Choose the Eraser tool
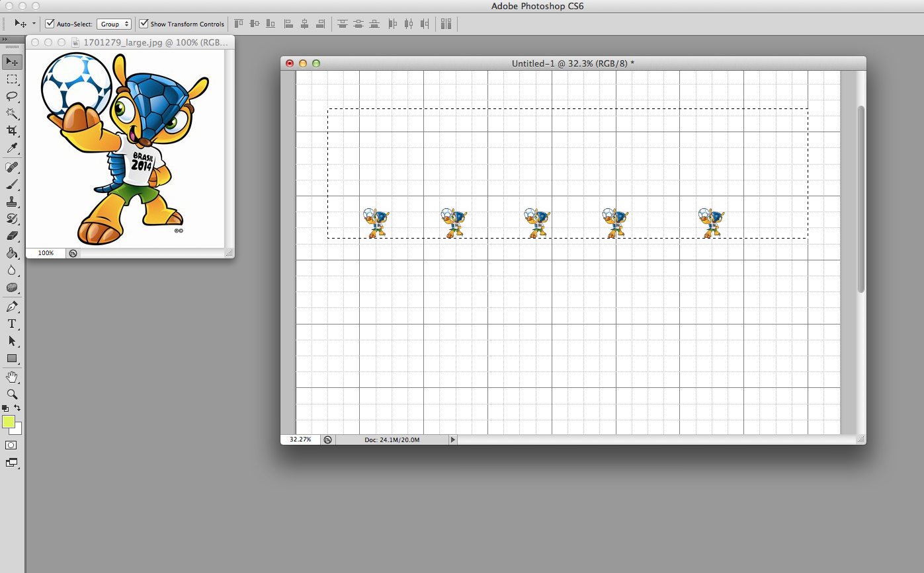Image resolution: width=924 pixels, height=573 pixels. tap(12, 236)
